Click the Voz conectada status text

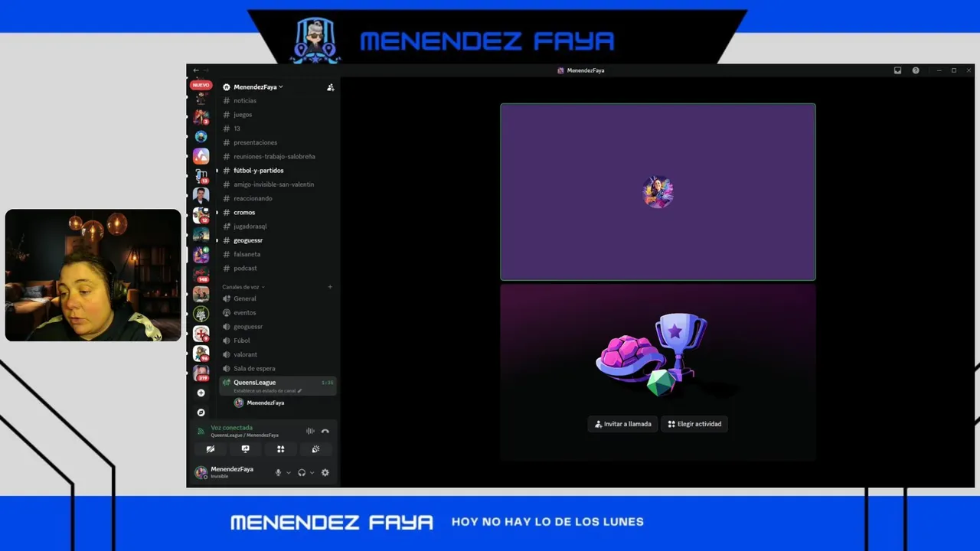pos(232,428)
